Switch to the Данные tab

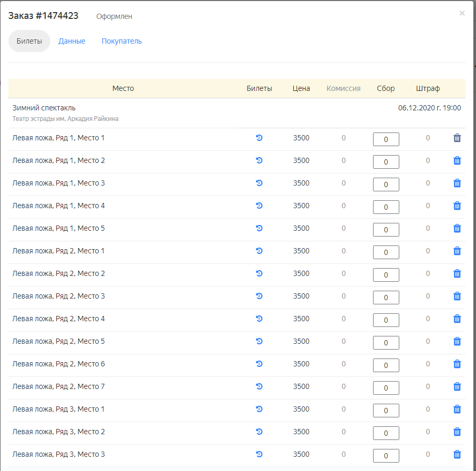tap(72, 41)
